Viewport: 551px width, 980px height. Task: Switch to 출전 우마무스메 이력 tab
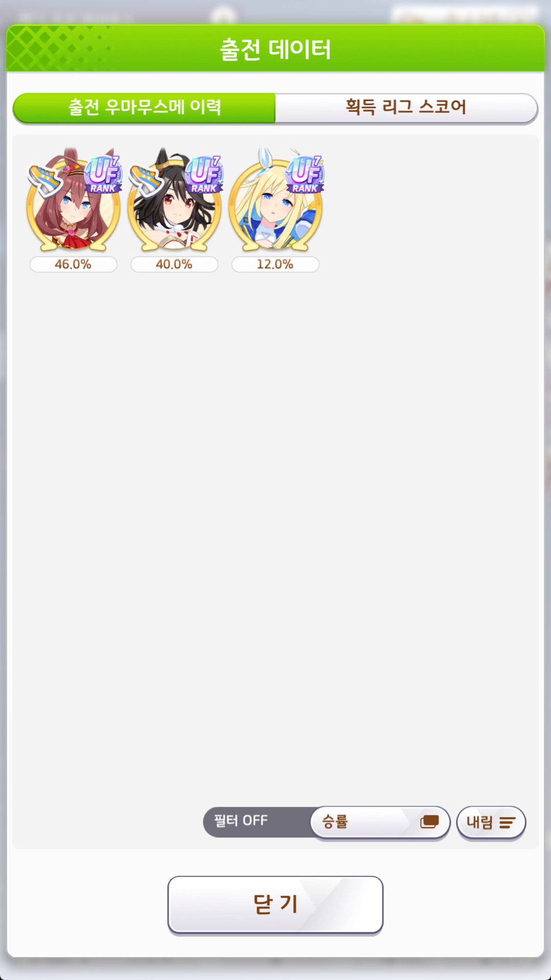tap(144, 108)
